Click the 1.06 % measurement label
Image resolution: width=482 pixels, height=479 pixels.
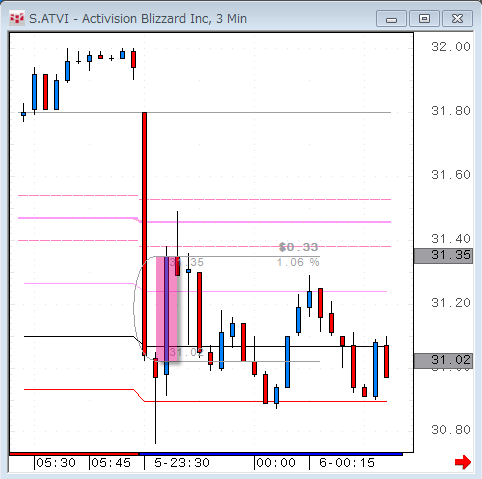(298, 262)
